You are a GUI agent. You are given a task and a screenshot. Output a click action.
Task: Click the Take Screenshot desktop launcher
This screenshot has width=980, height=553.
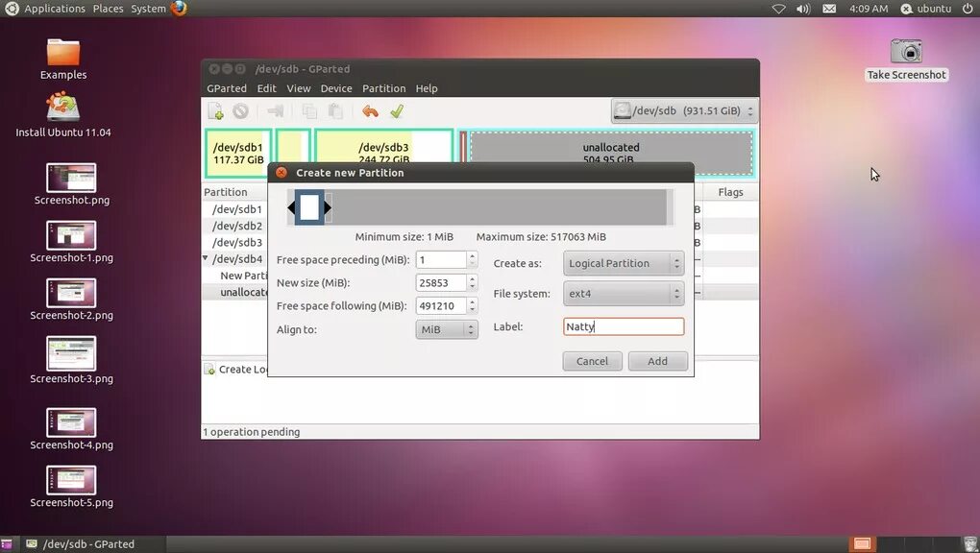tap(906, 60)
